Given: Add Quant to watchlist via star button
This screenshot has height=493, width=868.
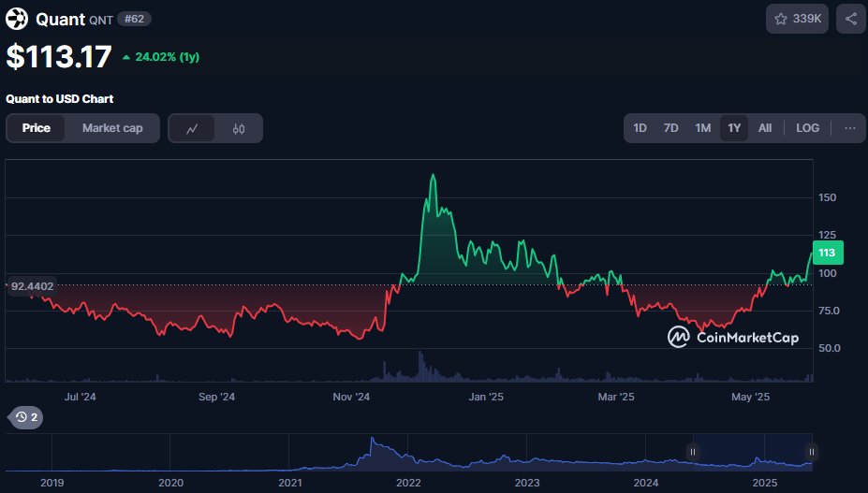Looking at the screenshot, I should (x=797, y=19).
